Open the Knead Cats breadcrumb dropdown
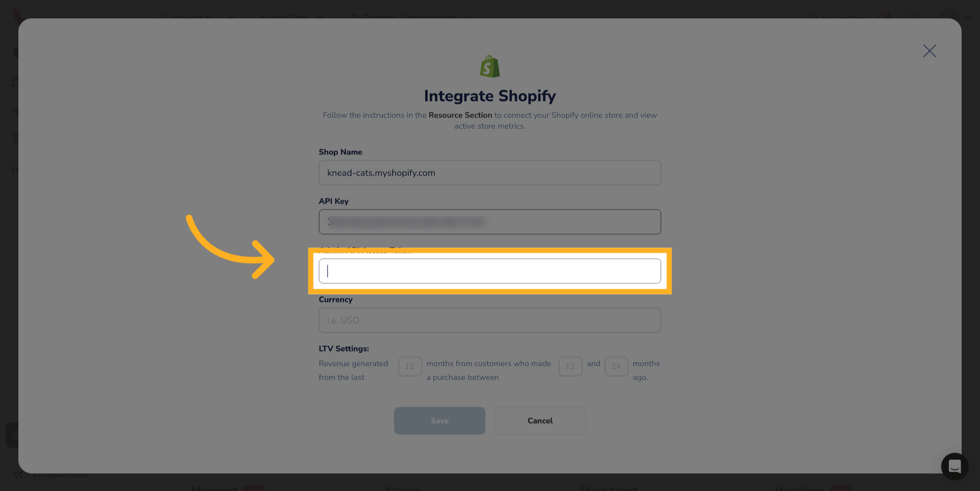Image resolution: width=980 pixels, height=491 pixels. [320, 17]
